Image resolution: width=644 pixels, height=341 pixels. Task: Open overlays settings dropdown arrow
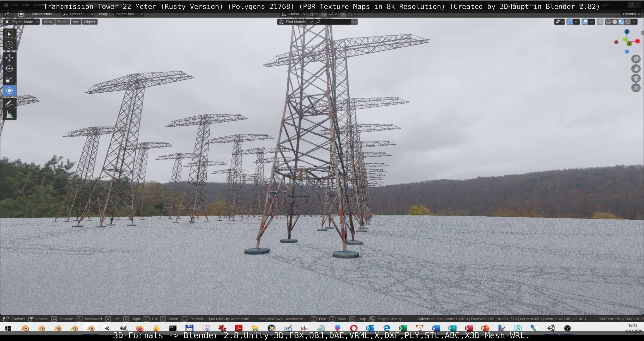point(591,22)
